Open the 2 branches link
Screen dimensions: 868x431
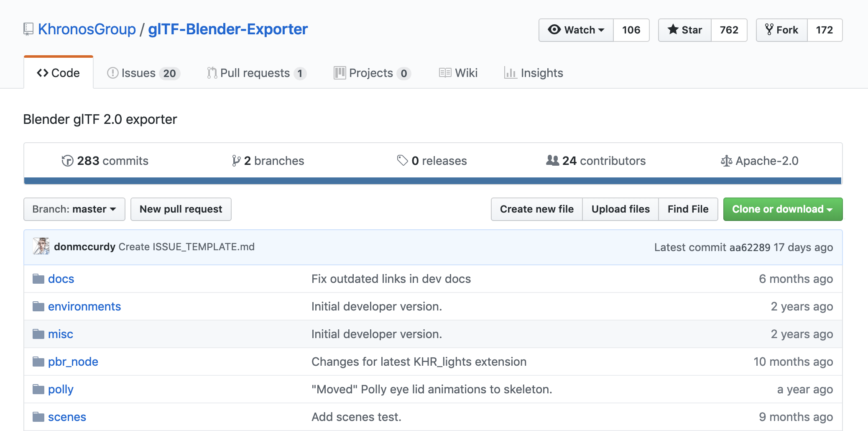tap(268, 161)
